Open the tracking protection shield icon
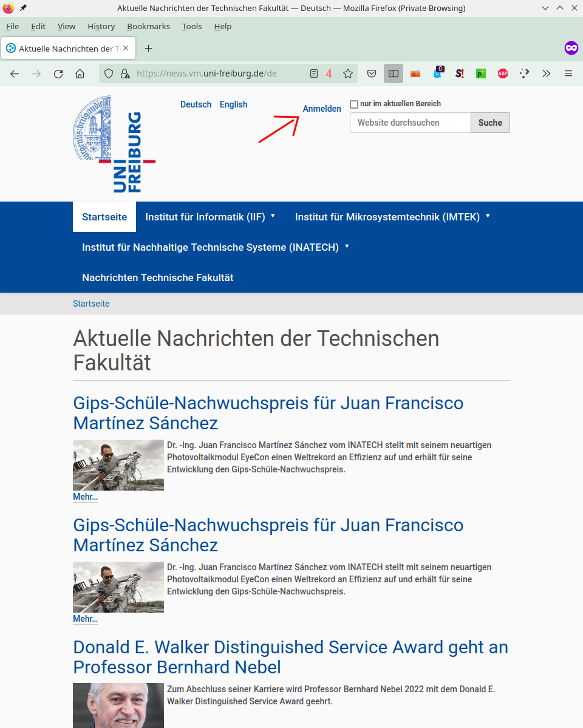583x728 pixels. [x=109, y=73]
